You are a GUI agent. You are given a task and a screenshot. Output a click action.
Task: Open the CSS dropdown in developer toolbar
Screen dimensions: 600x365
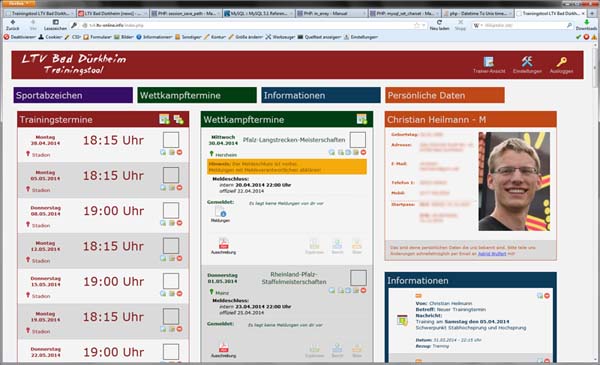tap(73, 37)
